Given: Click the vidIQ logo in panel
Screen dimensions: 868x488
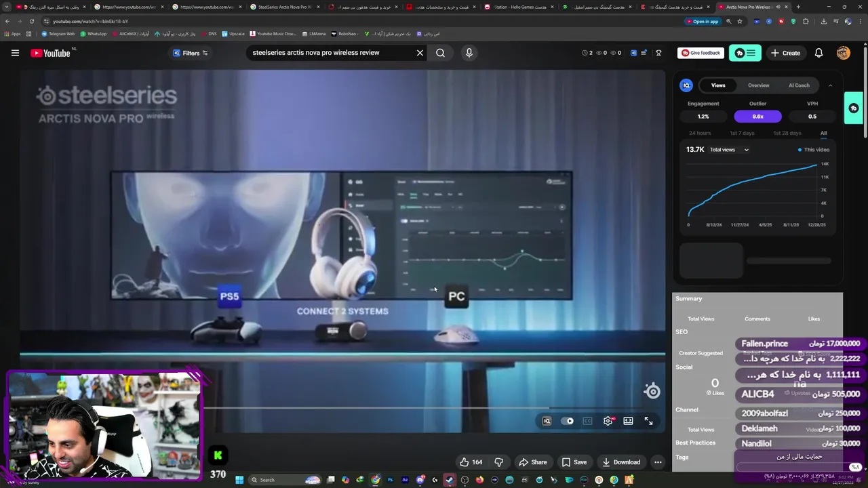Looking at the screenshot, I should click(x=686, y=85).
